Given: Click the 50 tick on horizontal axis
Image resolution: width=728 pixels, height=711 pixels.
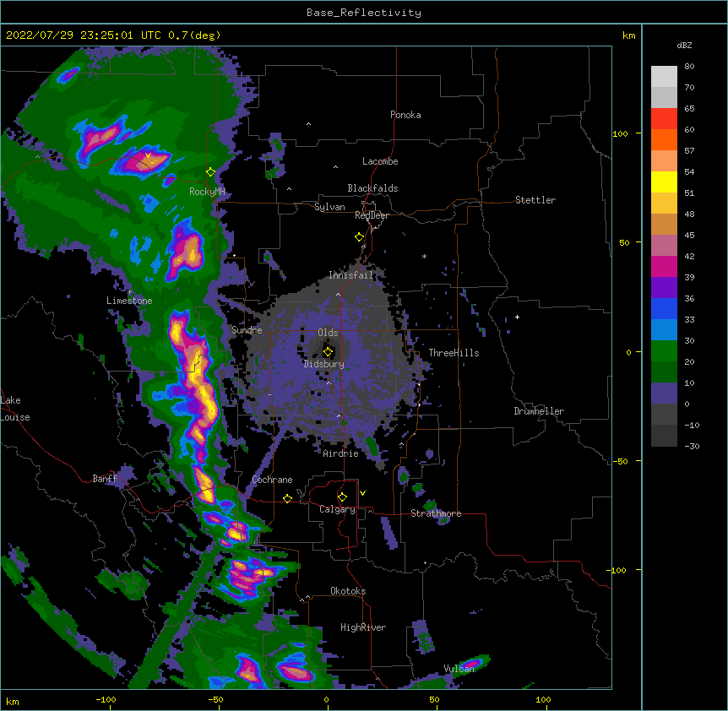Looking at the screenshot, I should [x=434, y=700].
